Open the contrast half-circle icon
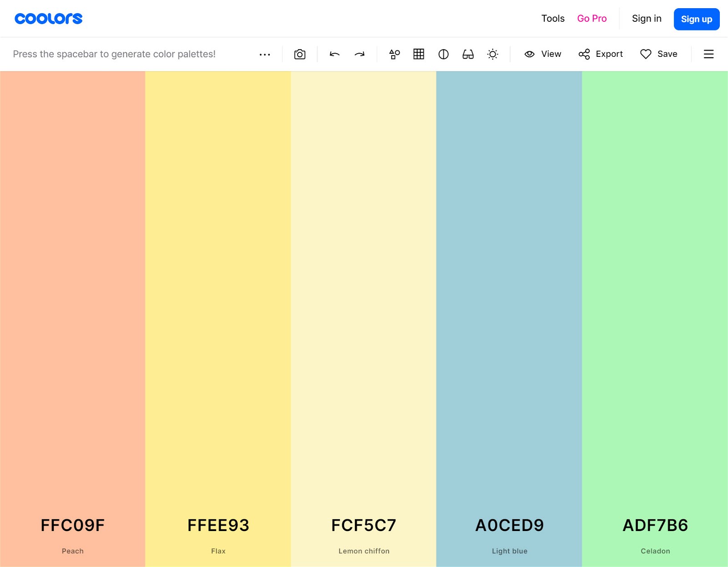Viewport: 728px width, 567px height. 444,54
